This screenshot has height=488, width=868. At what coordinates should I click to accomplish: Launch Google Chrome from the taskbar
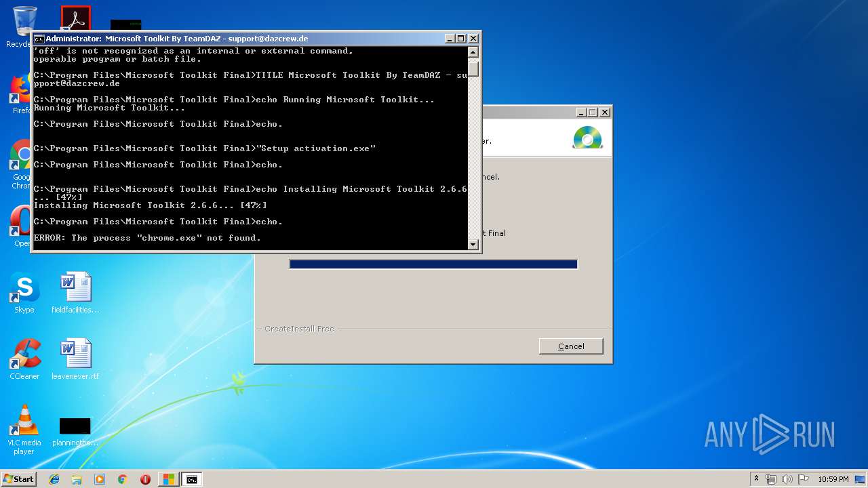click(122, 479)
